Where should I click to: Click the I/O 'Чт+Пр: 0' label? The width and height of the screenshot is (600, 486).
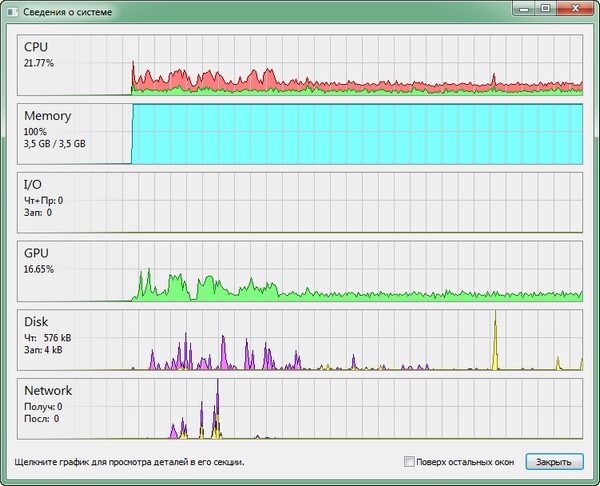44,200
